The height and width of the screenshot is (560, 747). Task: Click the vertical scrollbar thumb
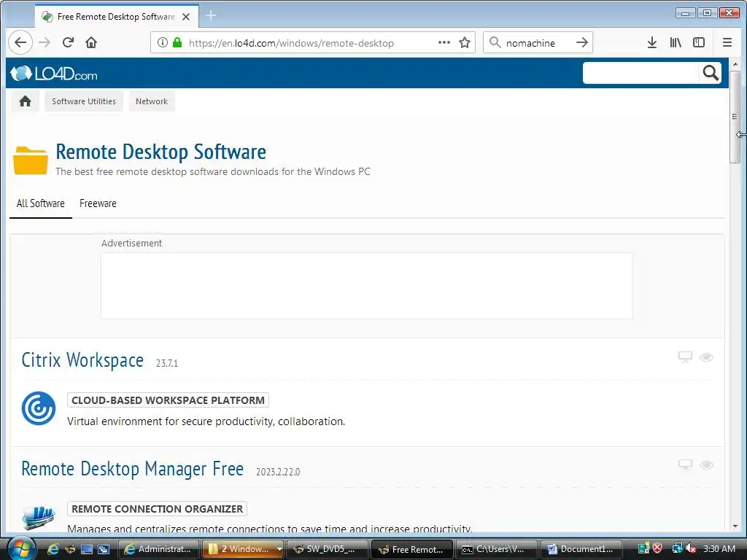tap(735, 117)
